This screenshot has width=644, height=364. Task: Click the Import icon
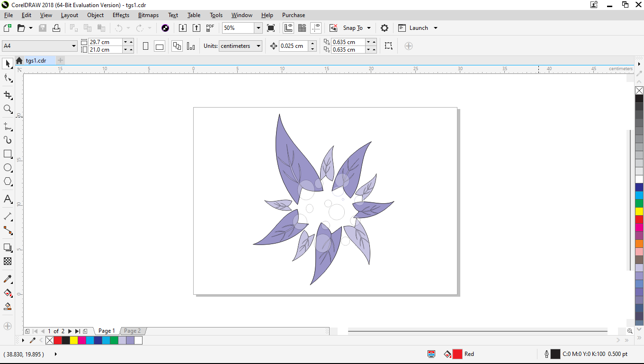coord(183,28)
